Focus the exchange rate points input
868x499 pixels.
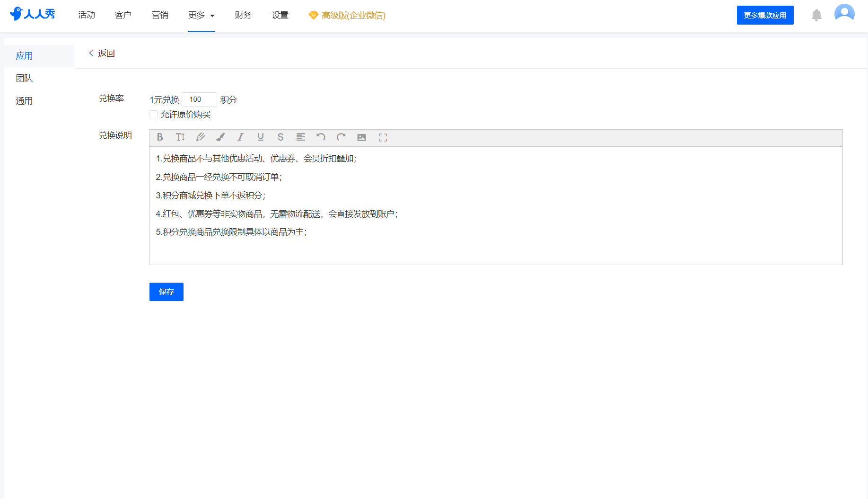[x=199, y=99]
